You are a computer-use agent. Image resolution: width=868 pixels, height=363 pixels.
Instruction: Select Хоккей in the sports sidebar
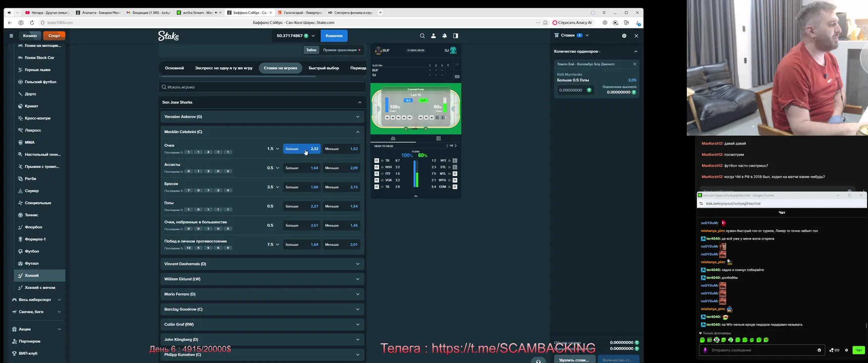(40, 275)
